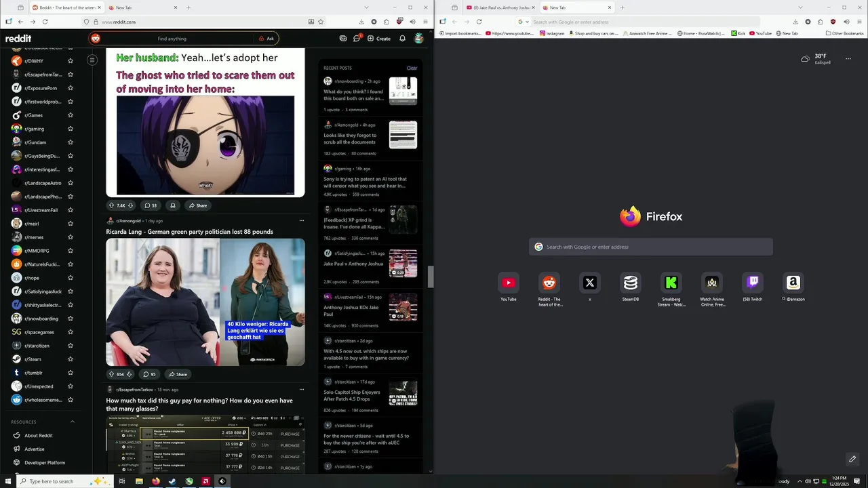Share the Ricarda Lang post
Viewport: 868px width, 488px height.
pyautogui.click(x=178, y=374)
